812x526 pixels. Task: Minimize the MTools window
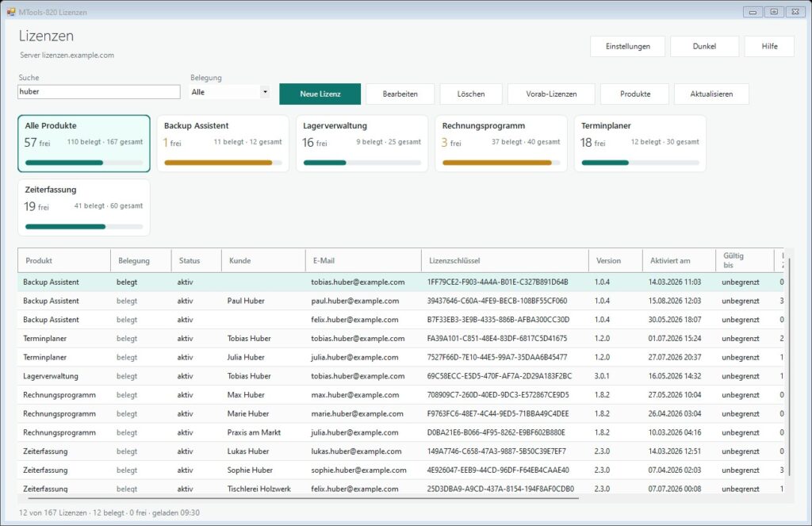point(753,12)
